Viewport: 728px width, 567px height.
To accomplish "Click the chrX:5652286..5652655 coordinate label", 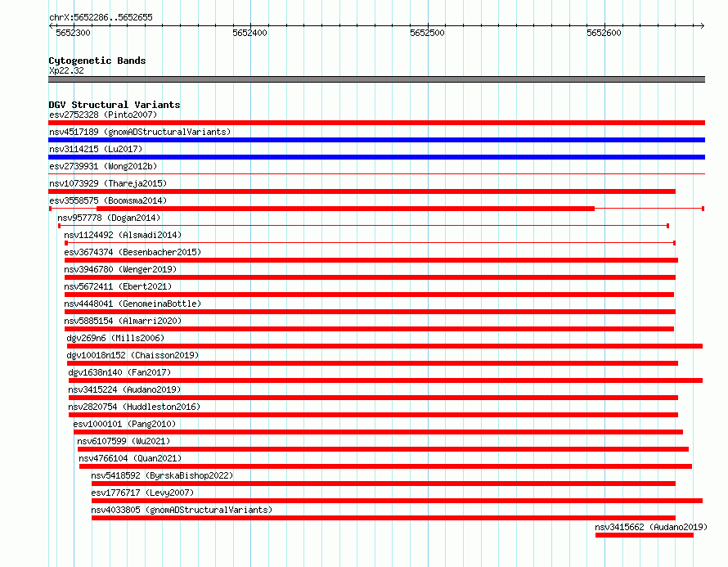I will point(101,17).
